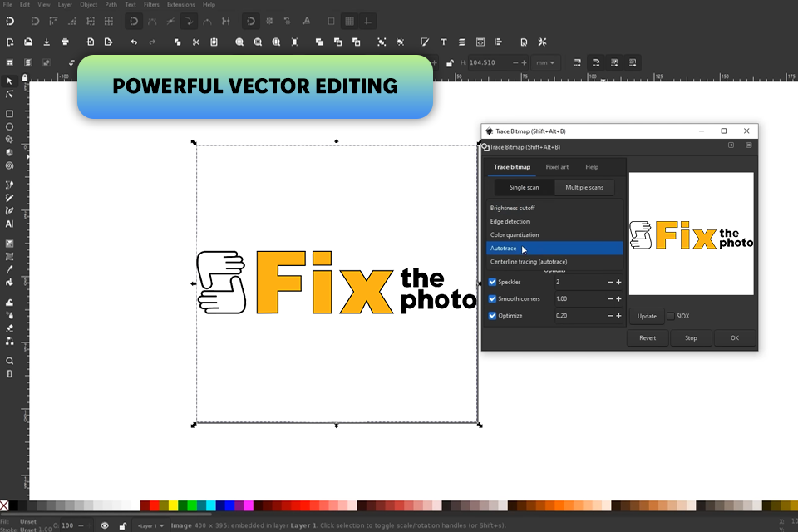Select the Eraser tool

[x=9, y=328]
